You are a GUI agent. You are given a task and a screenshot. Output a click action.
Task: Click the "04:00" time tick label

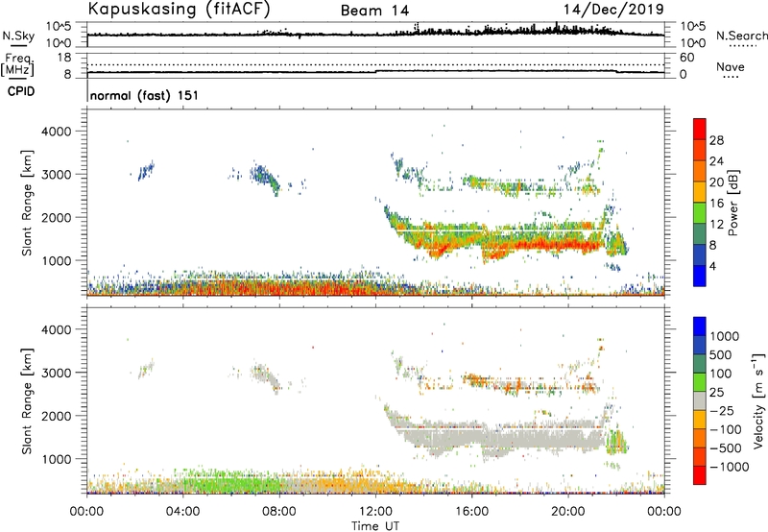183,512
